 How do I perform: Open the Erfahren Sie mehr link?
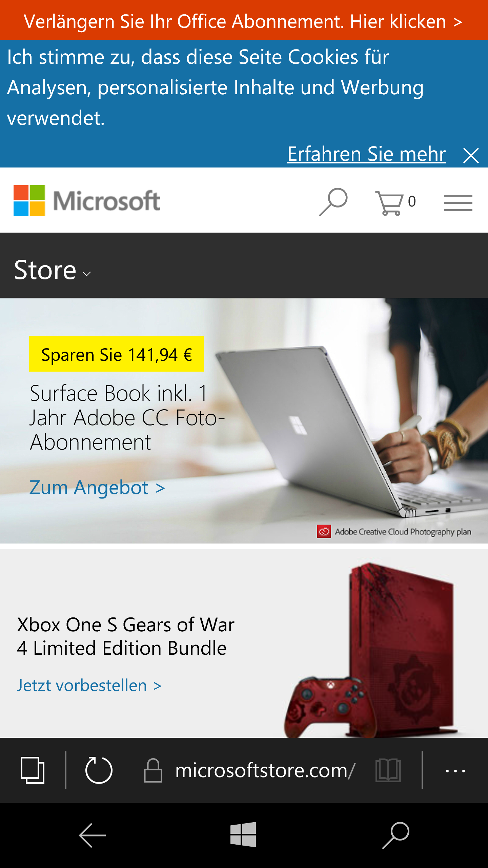tap(366, 154)
